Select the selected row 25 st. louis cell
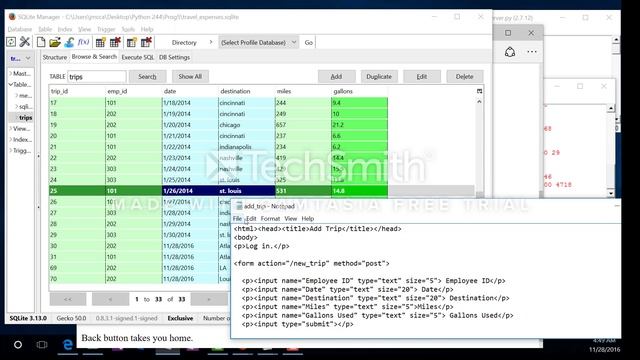The width and height of the screenshot is (640, 360). click(247, 191)
